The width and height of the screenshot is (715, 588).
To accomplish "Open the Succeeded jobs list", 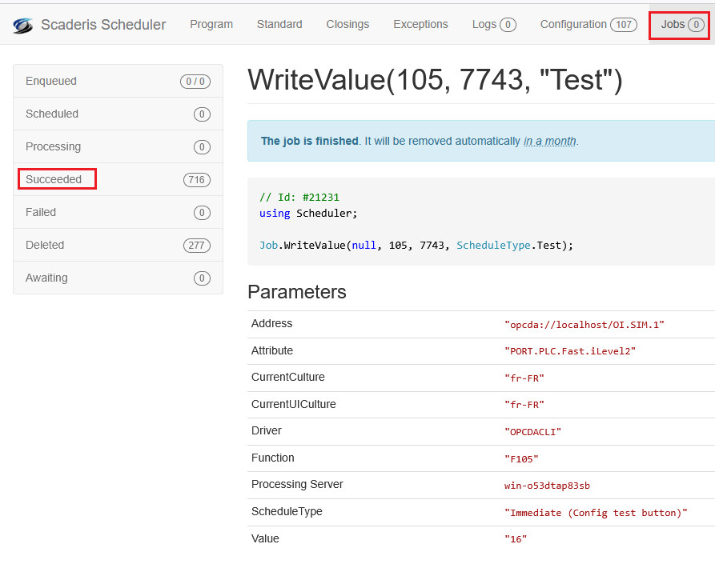I will pos(54,179).
